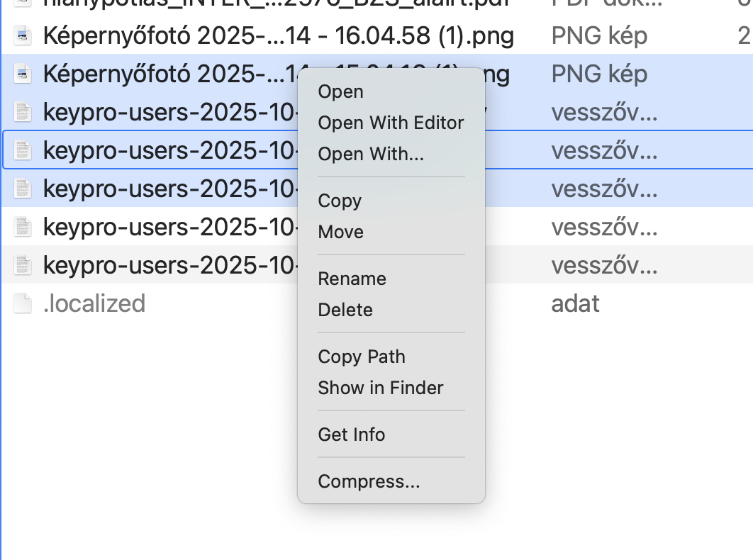Click the adat type label of .localized
This screenshot has height=560, width=753.
tap(575, 303)
